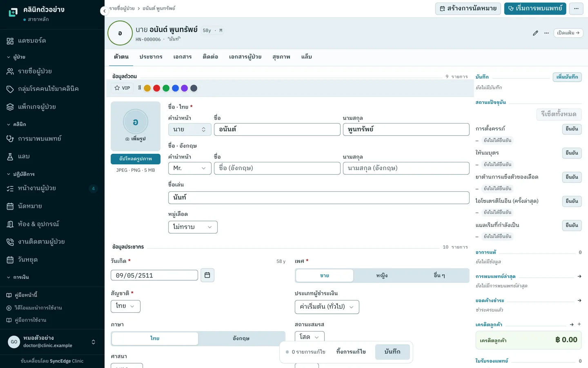Click ยืนยัน for การตั้งครรภ์ status
Image resolution: width=588 pixels, height=368 pixels.
click(x=572, y=129)
